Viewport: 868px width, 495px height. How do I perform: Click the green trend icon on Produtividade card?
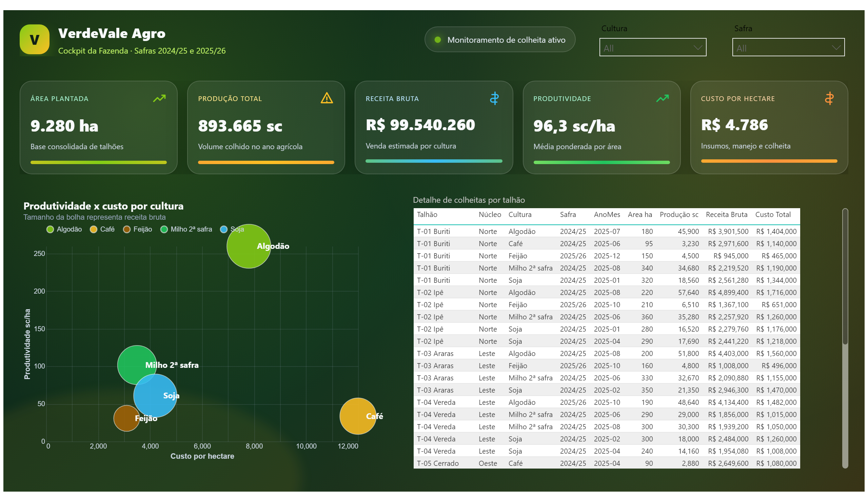coord(662,98)
